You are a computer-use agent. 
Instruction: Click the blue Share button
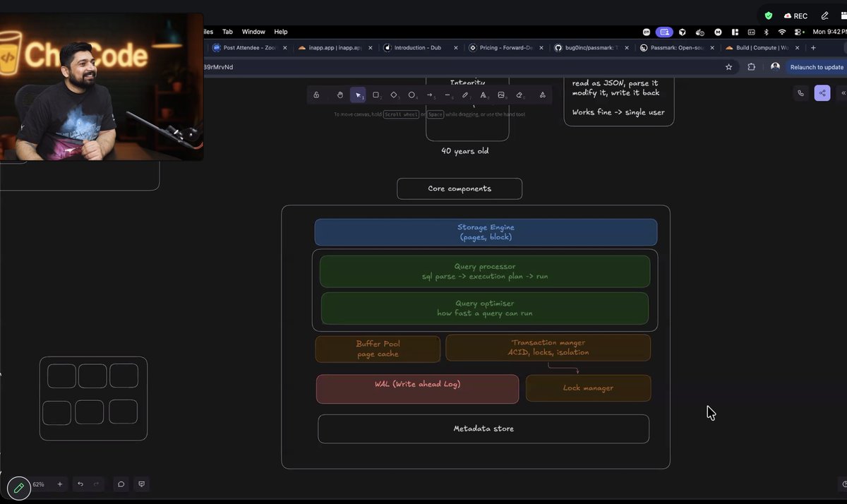822,92
